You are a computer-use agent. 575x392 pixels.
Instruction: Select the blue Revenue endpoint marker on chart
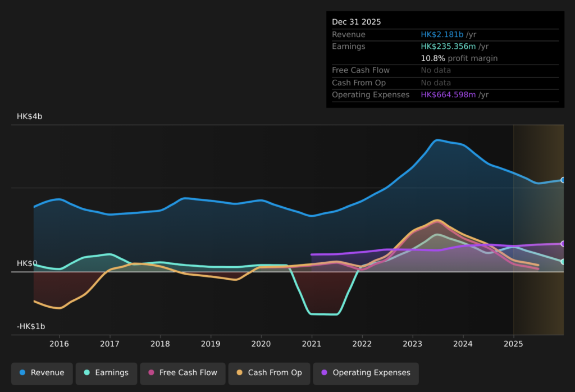point(563,180)
